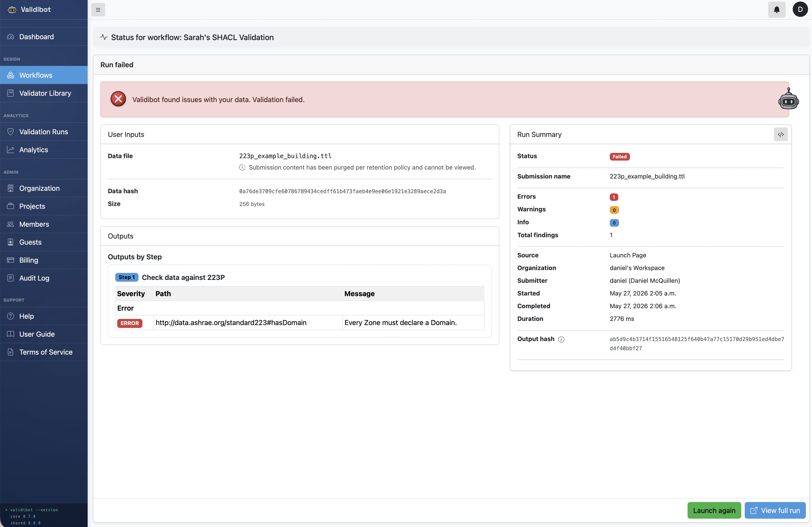Open Dashboard from the sidebar
The height and width of the screenshot is (527, 812).
tap(44, 37)
